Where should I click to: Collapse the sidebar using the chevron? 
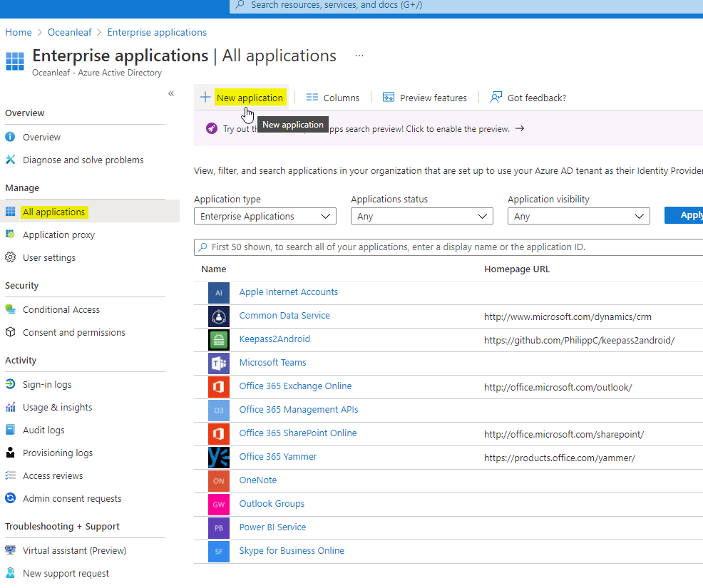(171, 93)
